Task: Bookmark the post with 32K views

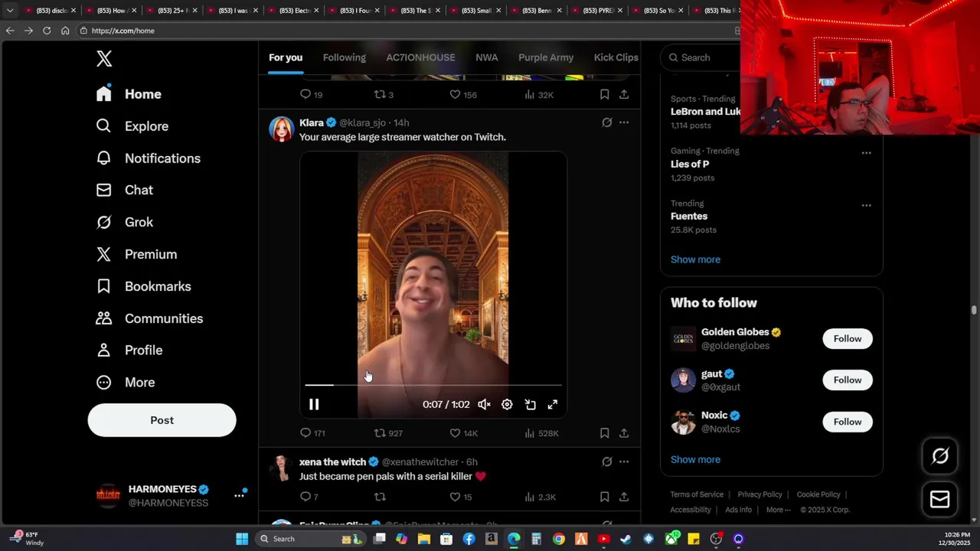Action: pos(604,95)
